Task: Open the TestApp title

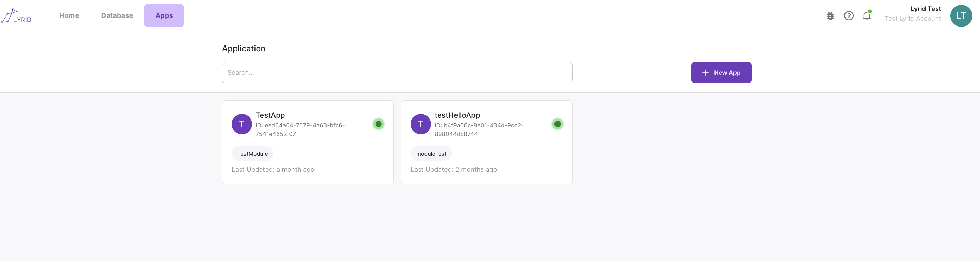Action: click(270, 115)
